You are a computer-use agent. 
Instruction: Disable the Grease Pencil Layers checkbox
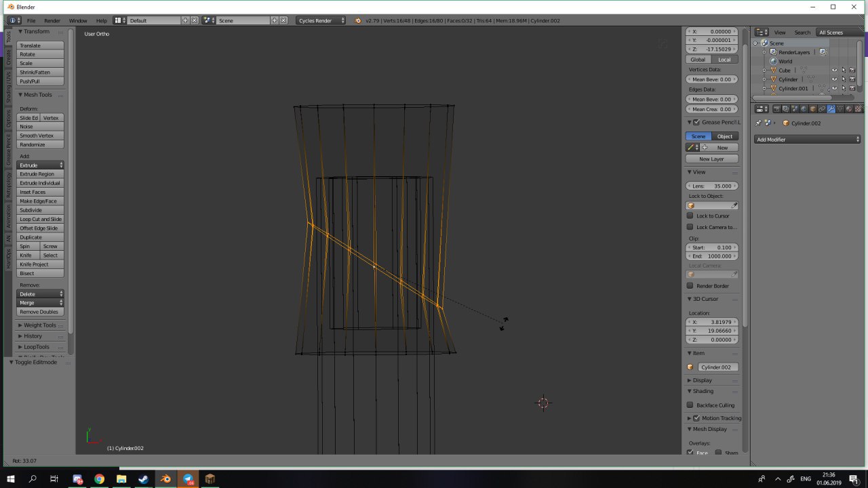696,122
